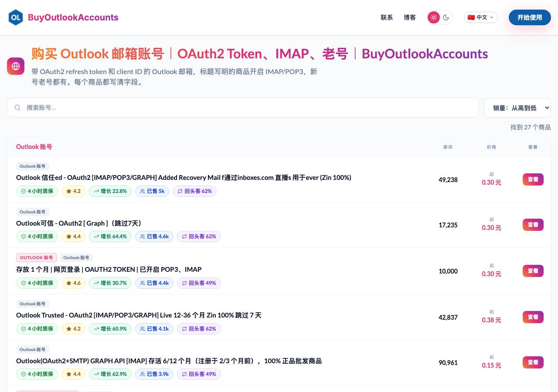Click the star icon in the Outlook 信任ed row
The width and height of the screenshot is (558, 392).
click(68, 191)
